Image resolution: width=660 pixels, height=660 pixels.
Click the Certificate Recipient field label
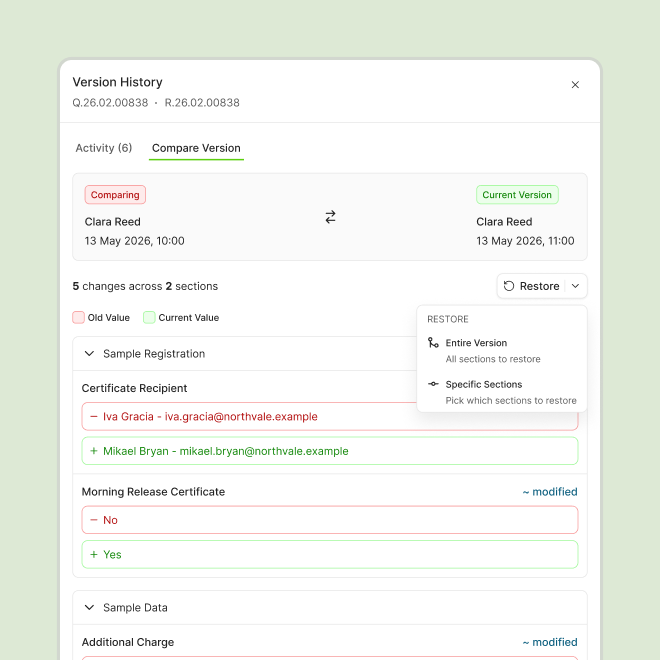[134, 388]
